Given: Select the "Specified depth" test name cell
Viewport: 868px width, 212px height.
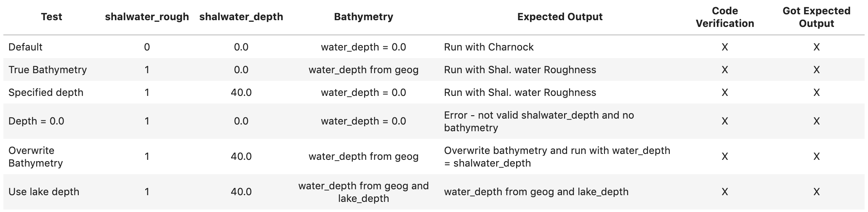Looking at the screenshot, I should pos(46,93).
